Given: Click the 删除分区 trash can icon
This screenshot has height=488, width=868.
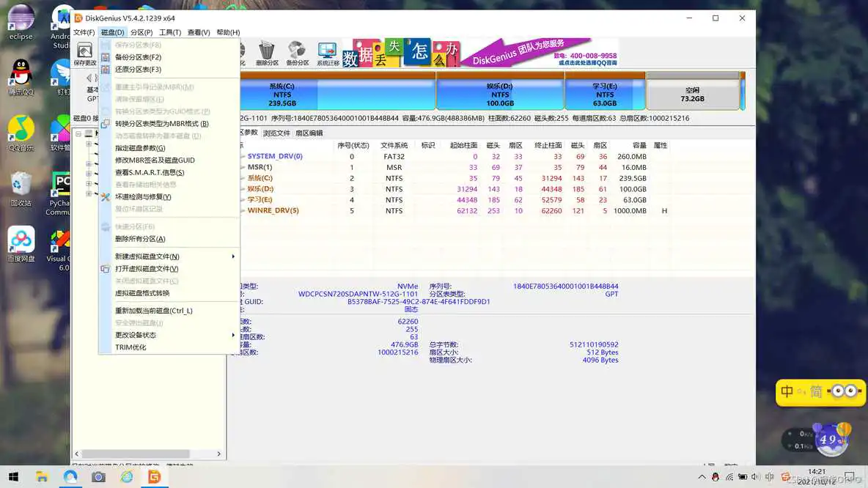Looking at the screenshot, I should [267, 53].
